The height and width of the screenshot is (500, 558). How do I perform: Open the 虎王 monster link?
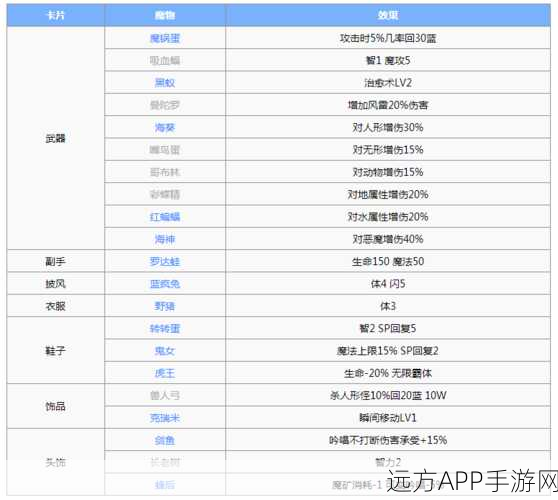pos(165,373)
